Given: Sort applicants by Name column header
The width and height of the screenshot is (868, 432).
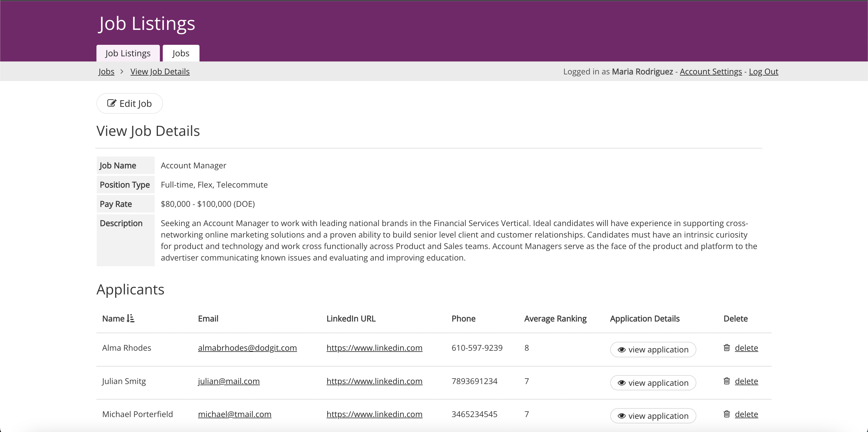Looking at the screenshot, I should pyautogui.click(x=113, y=318).
